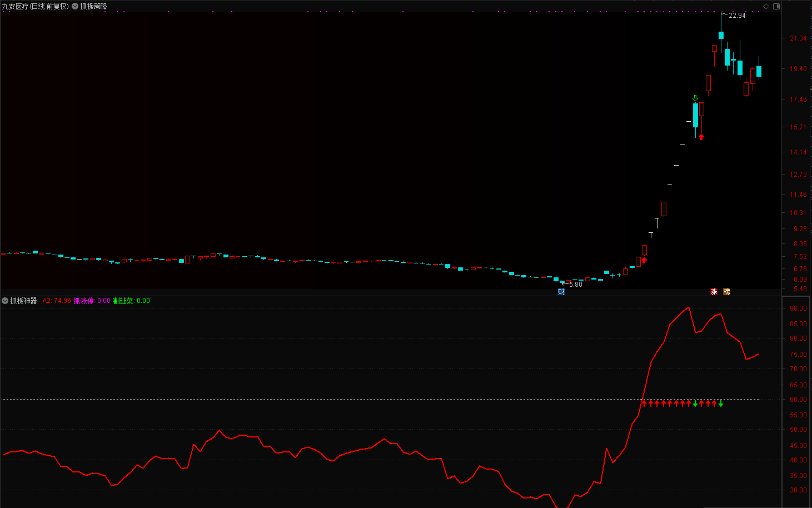Click the 5.80 low price label
This screenshot has width=812, height=508.
(576, 285)
